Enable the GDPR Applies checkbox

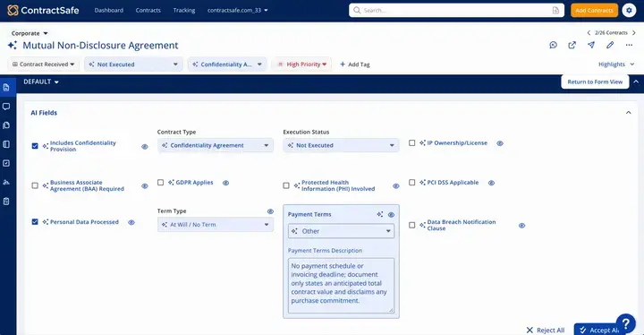(x=161, y=183)
